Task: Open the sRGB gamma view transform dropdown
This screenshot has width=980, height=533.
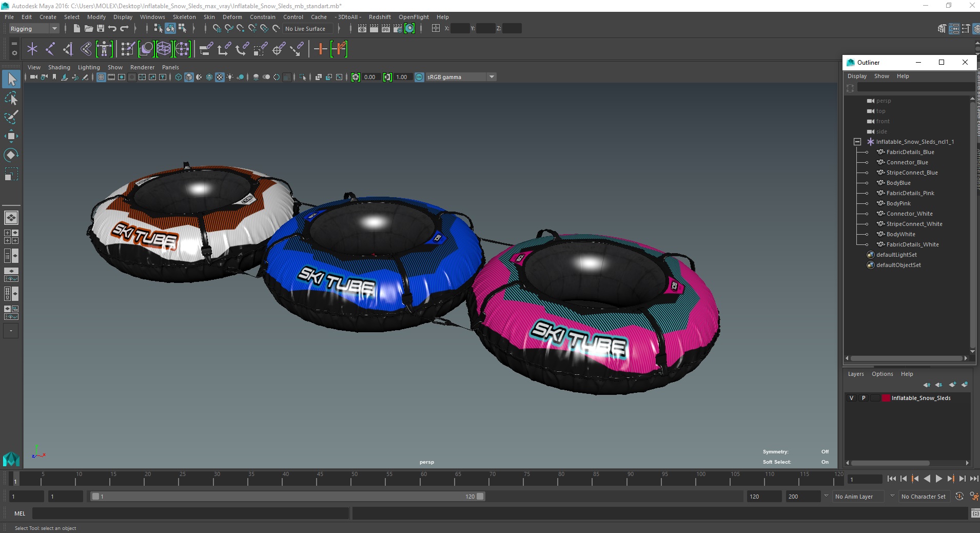Action: (461, 77)
